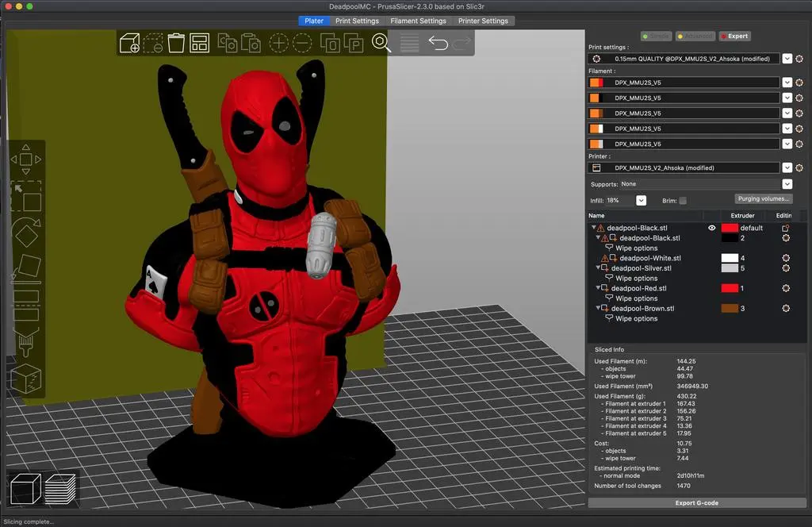The height and width of the screenshot is (527, 812).
Task: Enable the Brim checkbox
Action: coord(683,201)
